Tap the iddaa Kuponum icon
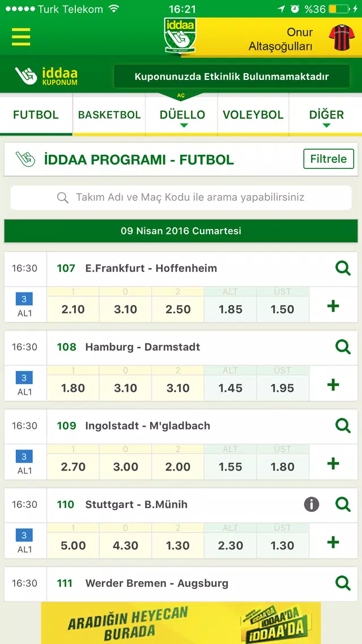The width and height of the screenshot is (362, 644). (46, 76)
